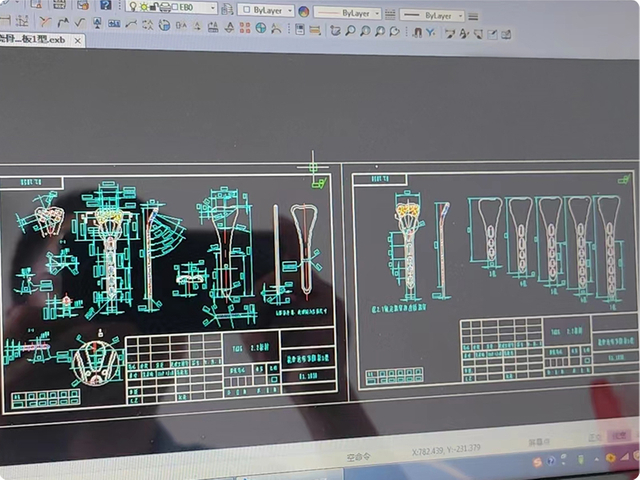Screen dimensions: 640x480
Task: Click the checkmark roughness symbol icon
Action: (x=79, y=22)
